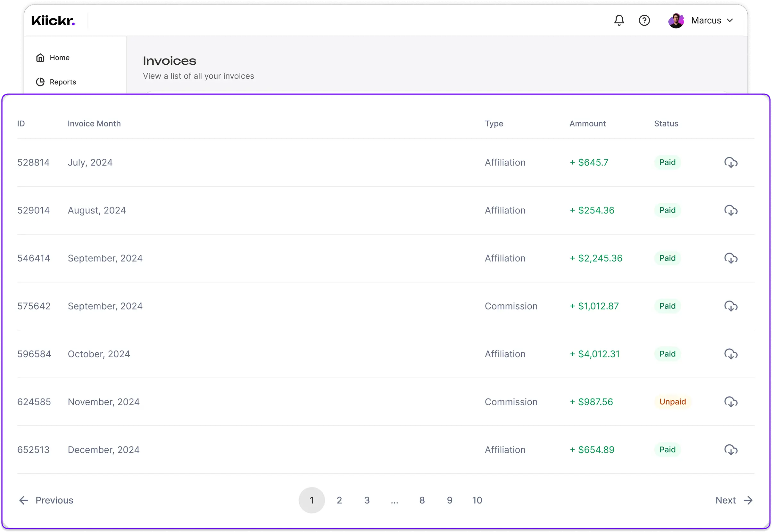Viewport: 772px width, 532px height.
Task: Download the October 2024 invoice
Action: pyautogui.click(x=731, y=354)
